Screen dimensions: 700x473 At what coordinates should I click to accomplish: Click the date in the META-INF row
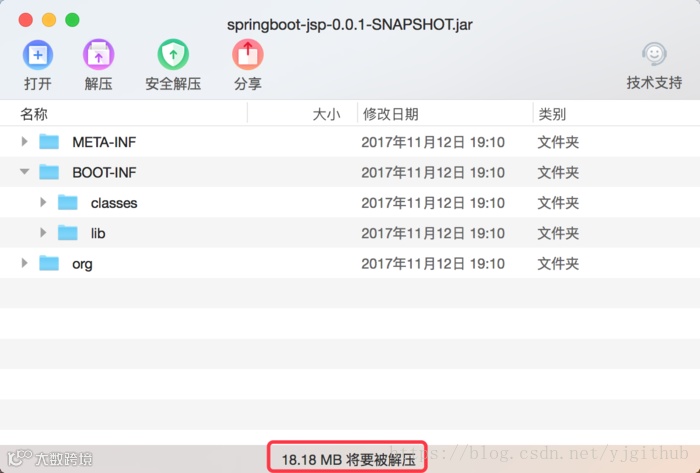(433, 142)
